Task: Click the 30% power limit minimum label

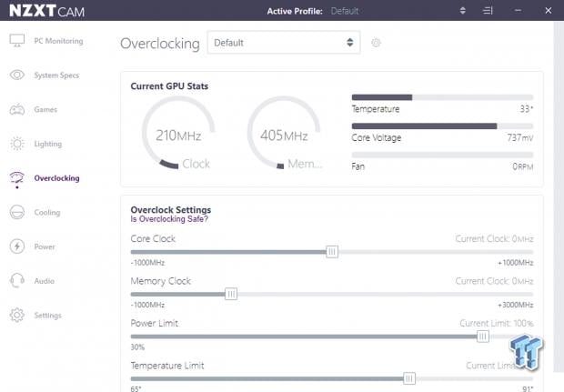Action: 137,347
